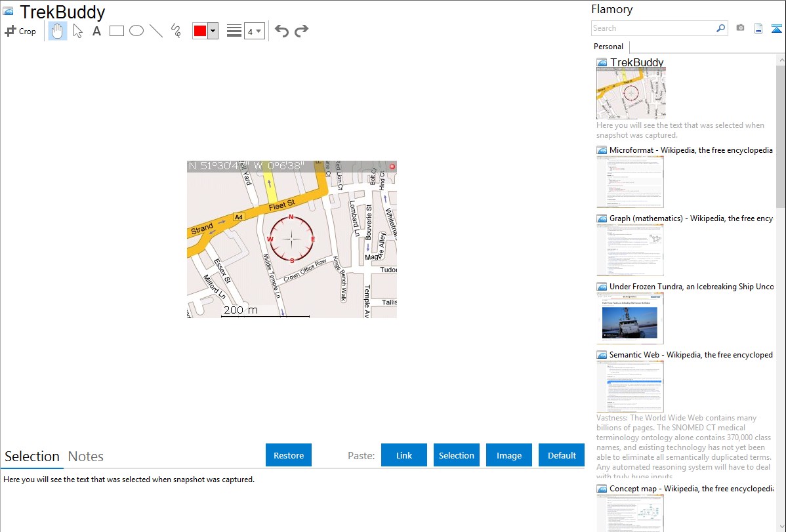Screen dimensions: 786x532
Task: Pick the ellipse shape tool
Action: click(x=136, y=31)
